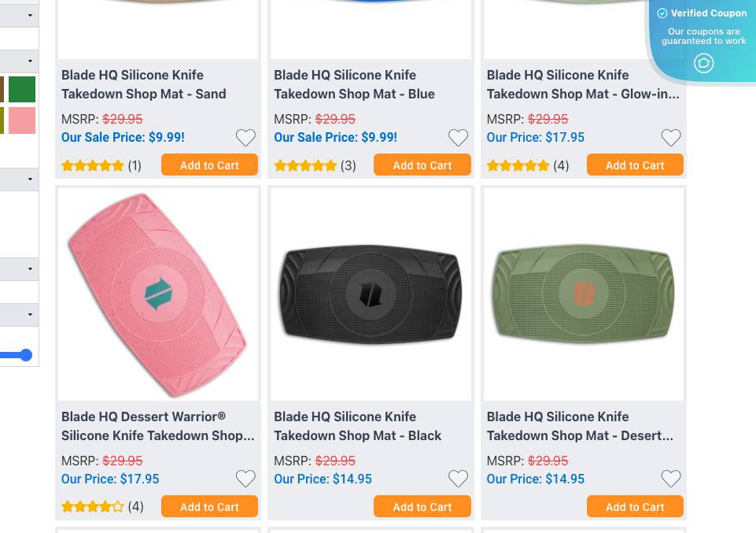The image size is (756, 533).
Task: Open the Blue Takedown Shop Mat product page
Action: coord(354,84)
